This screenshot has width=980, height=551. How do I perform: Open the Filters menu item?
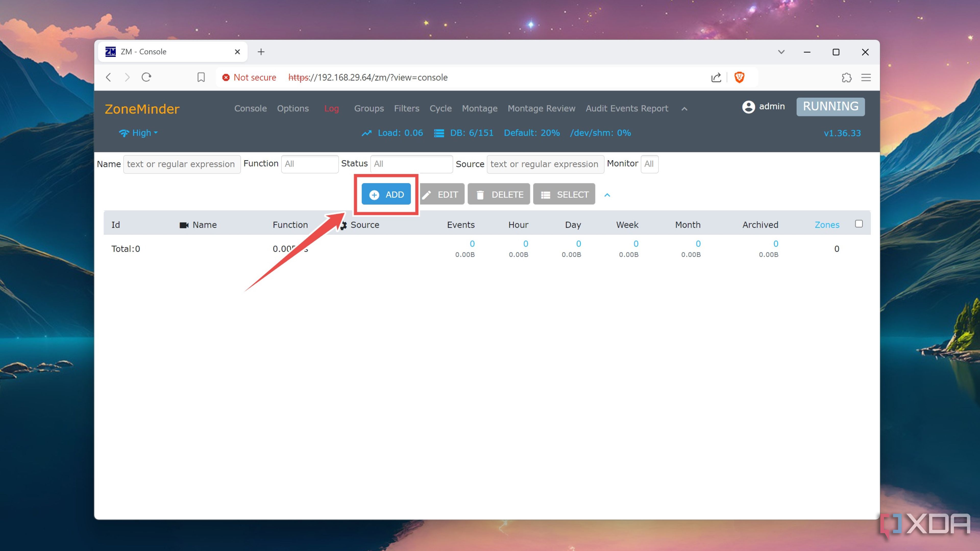[x=406, y=108]
